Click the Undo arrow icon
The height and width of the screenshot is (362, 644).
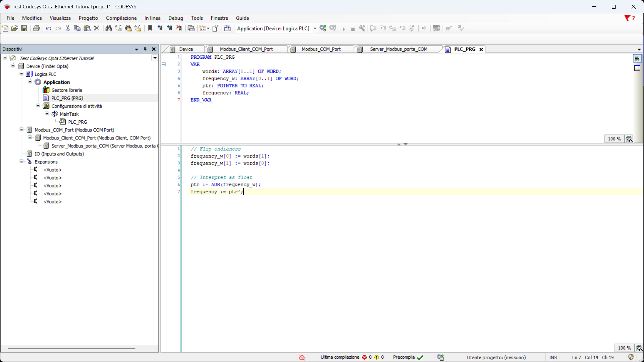pos(48,28)
